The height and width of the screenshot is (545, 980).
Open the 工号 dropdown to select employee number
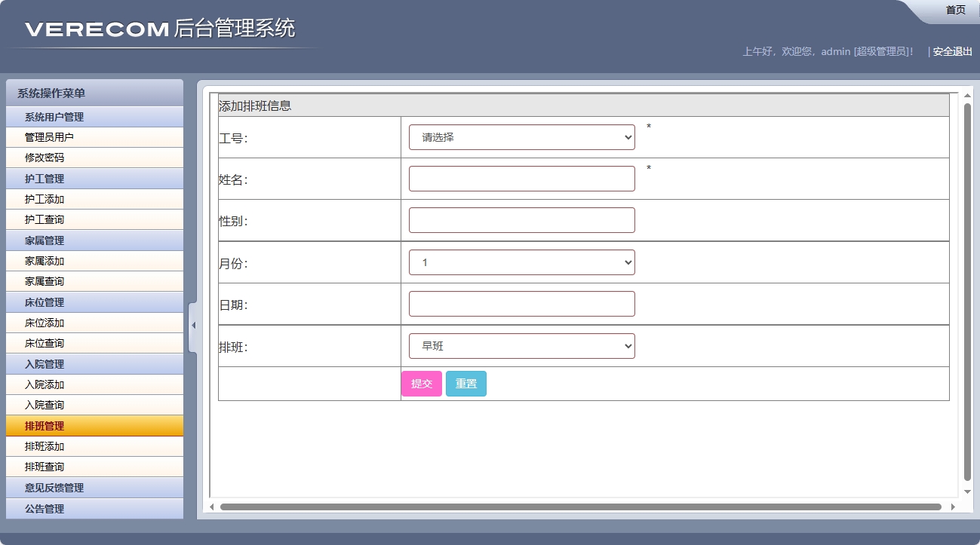point(521,137)
